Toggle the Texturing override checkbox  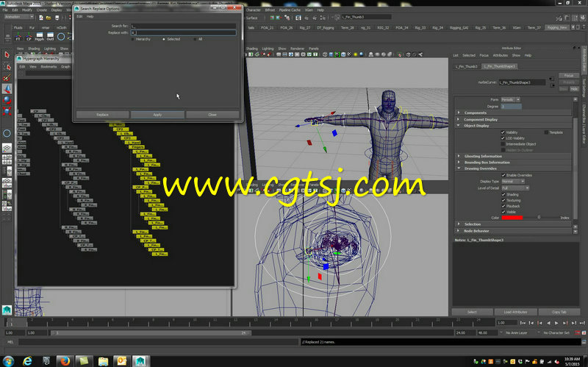(x=503, y=200)
